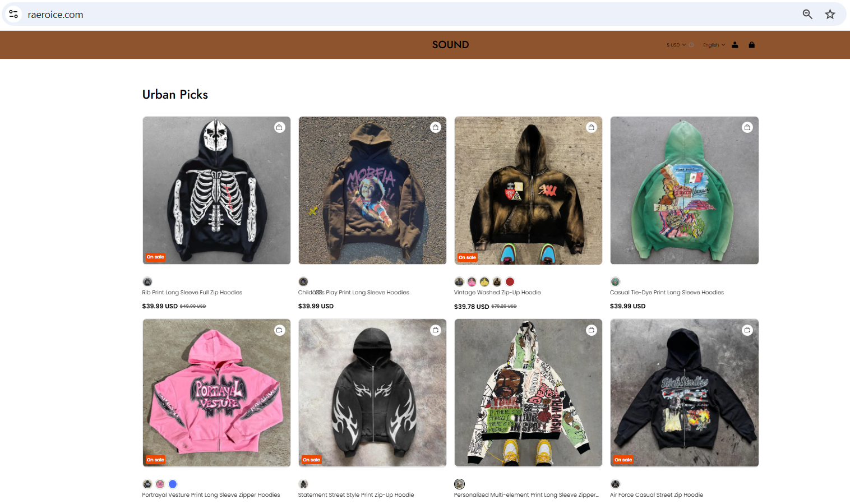850x504 pixels.
Task: Choose the yellow swatch under Vintage Washed Hoodie
Action: click(x=484, y=281)
